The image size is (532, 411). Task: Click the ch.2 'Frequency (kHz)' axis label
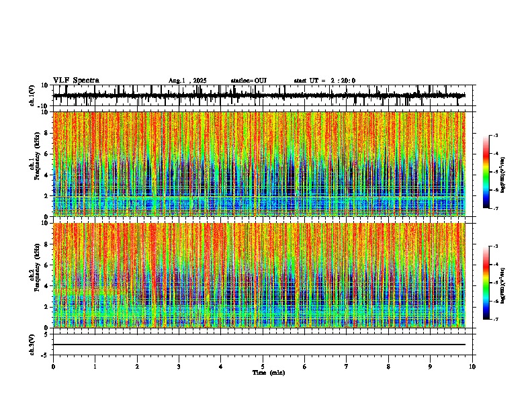(38, 267)
